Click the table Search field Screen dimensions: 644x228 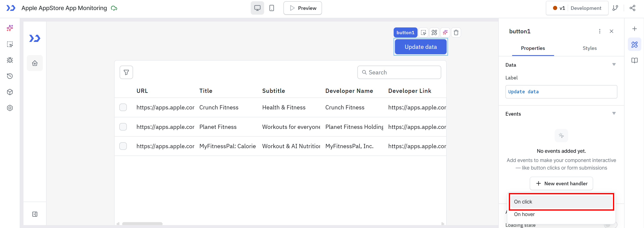click(399, 72)
